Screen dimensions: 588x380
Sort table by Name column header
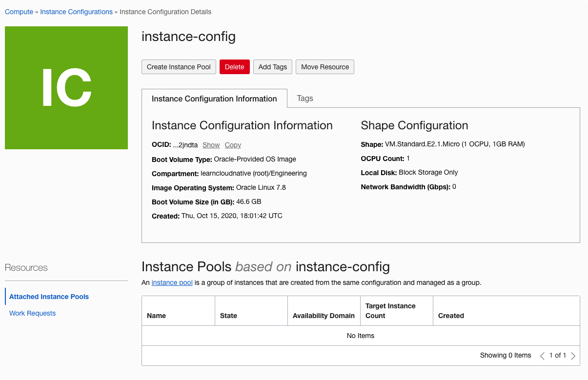(x=157, y=316)
